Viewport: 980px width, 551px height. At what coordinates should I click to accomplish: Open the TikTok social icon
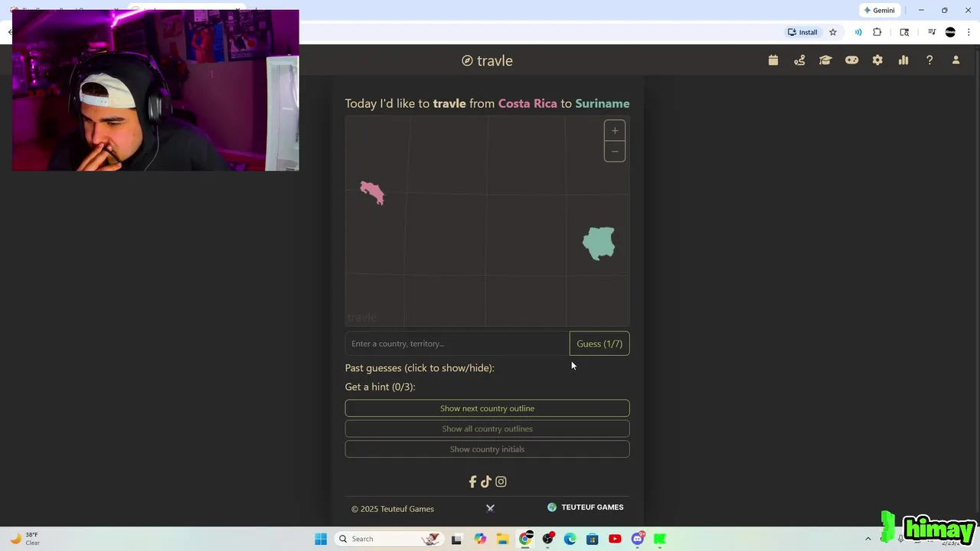pos(486,481)
